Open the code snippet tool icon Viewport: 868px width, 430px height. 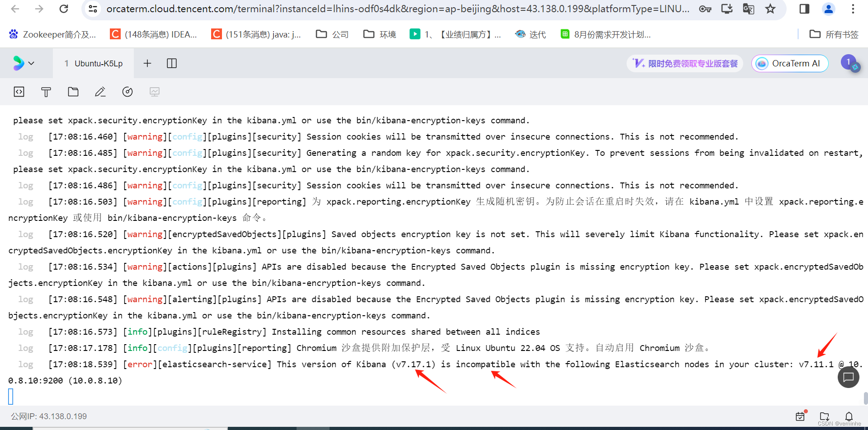[19, 92]
